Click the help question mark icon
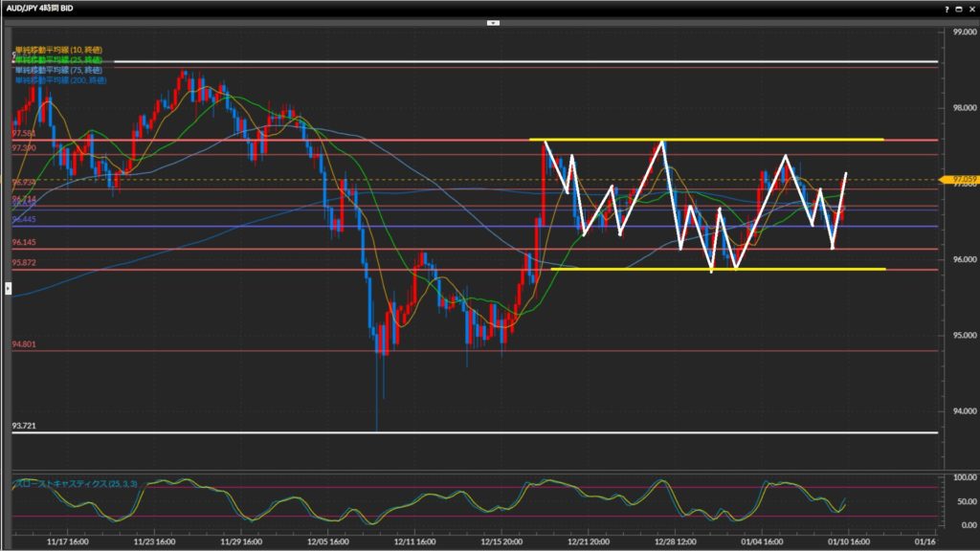Image resolution: width=980 pixels, height=551 pixels. tap(947, 8)
